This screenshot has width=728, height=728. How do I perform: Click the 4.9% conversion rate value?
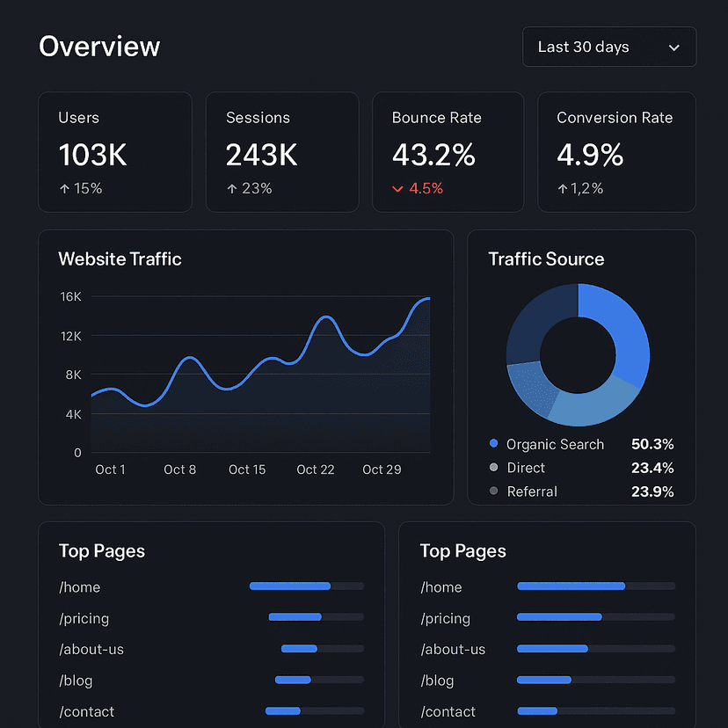point(590,155)
